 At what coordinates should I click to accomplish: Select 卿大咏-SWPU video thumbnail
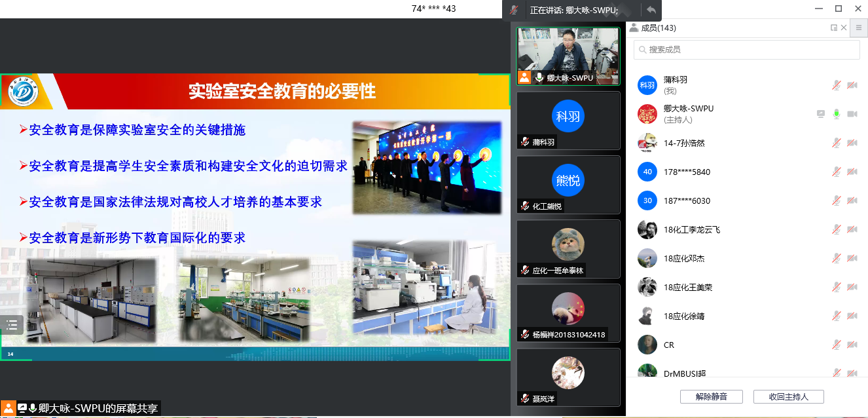coord(568,56)
